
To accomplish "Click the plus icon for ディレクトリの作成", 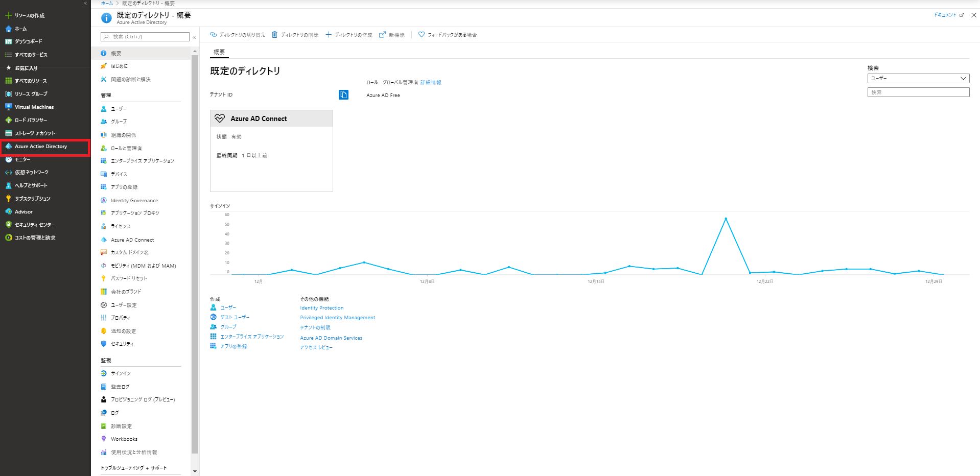I will 329,35.
